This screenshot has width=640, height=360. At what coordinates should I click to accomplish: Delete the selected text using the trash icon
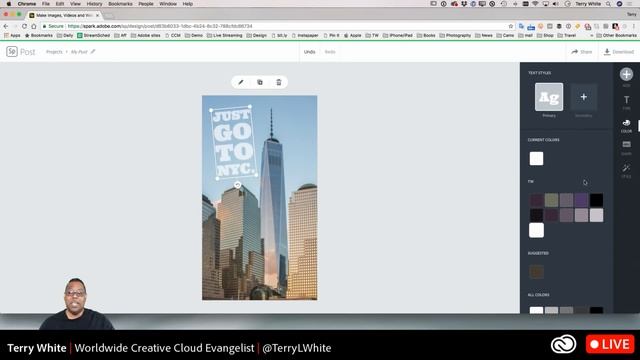[279, 82]
